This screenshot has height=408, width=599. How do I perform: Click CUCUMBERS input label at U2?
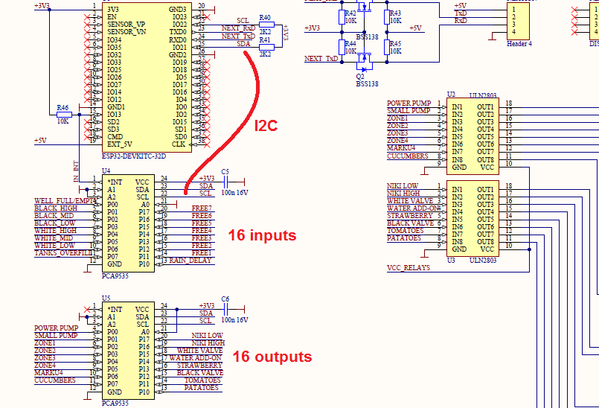pos(408,156)
